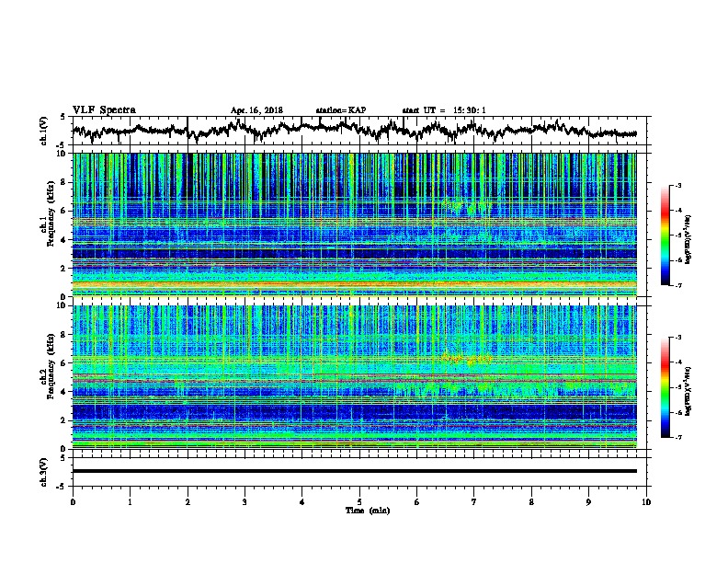Click the "-3" label on ch.2 color scale
Screen dimensions: 728x563
678,338
